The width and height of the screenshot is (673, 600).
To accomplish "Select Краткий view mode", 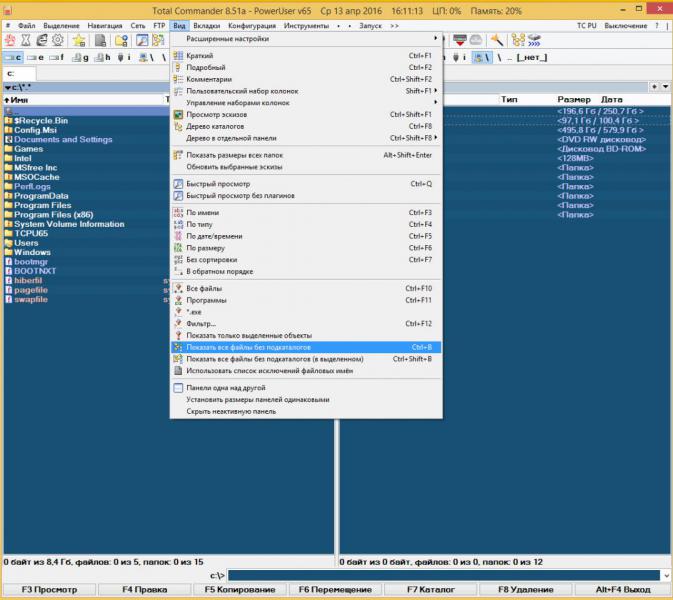I will click(306, 56).
